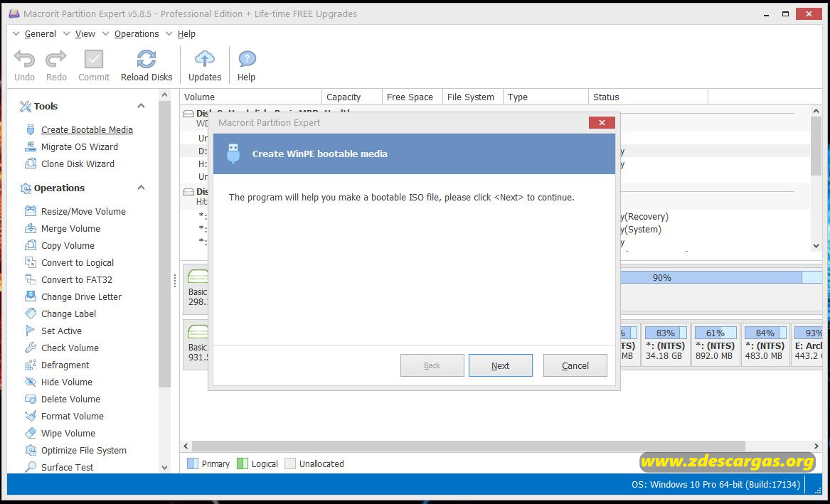
Task: Click the Commit checkmark icon
Action: (94, 59)
